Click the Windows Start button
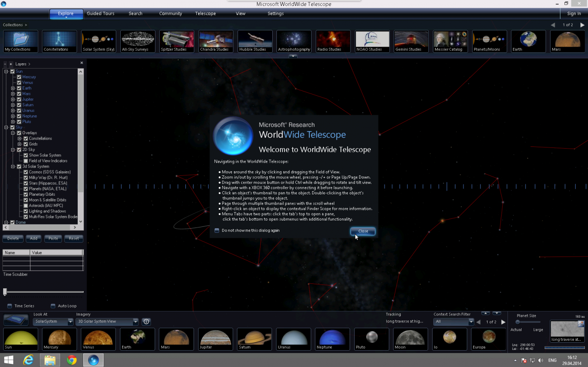 pyautogui.click(x=9, y=360)
